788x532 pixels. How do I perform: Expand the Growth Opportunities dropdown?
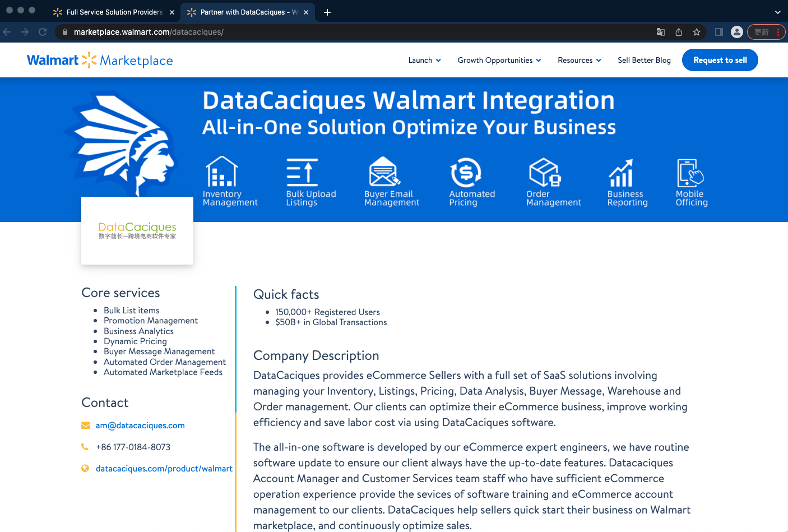(499, 60)
